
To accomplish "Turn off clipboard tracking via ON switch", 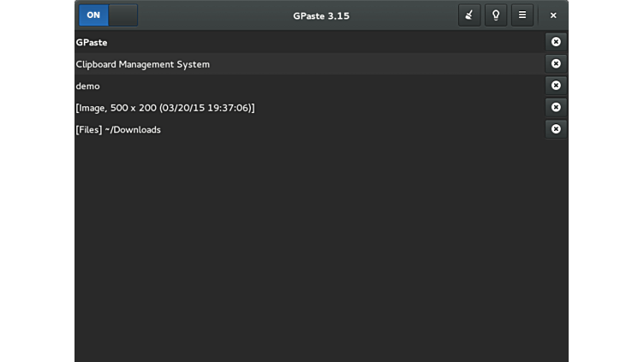I will 93,15.
